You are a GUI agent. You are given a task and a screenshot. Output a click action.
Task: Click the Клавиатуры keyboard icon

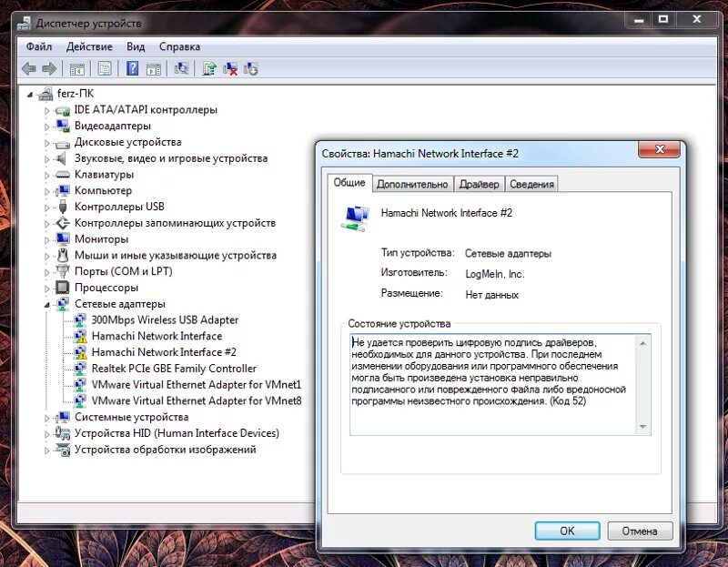62,175
